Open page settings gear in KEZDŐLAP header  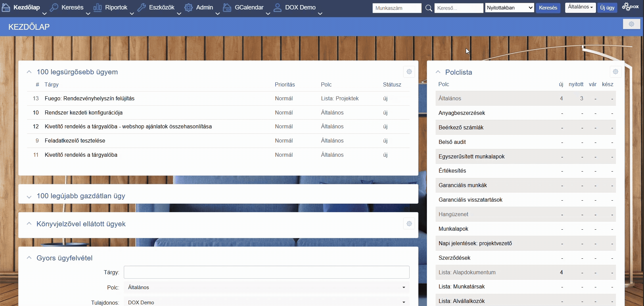pyautogui.click(x=631, y=24)
